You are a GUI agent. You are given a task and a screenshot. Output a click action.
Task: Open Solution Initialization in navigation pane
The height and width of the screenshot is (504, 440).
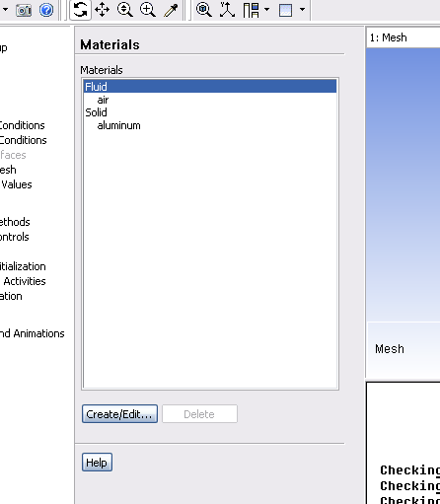click(x=23, y=266)
